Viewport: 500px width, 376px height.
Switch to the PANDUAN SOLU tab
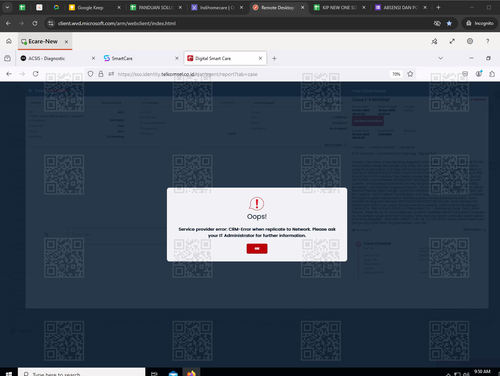click(156, 7)
